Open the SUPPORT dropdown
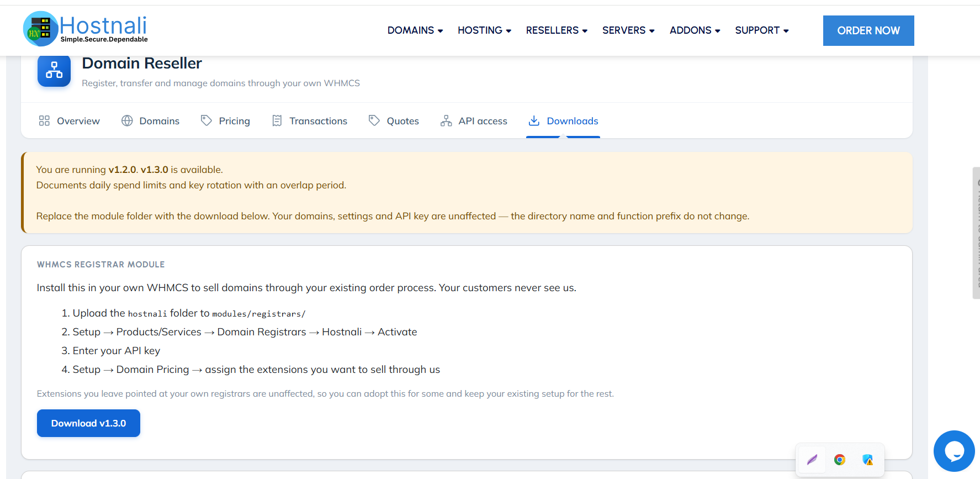Image resolution: width=980 pixels, height=479 pixels. coord(762,30)
